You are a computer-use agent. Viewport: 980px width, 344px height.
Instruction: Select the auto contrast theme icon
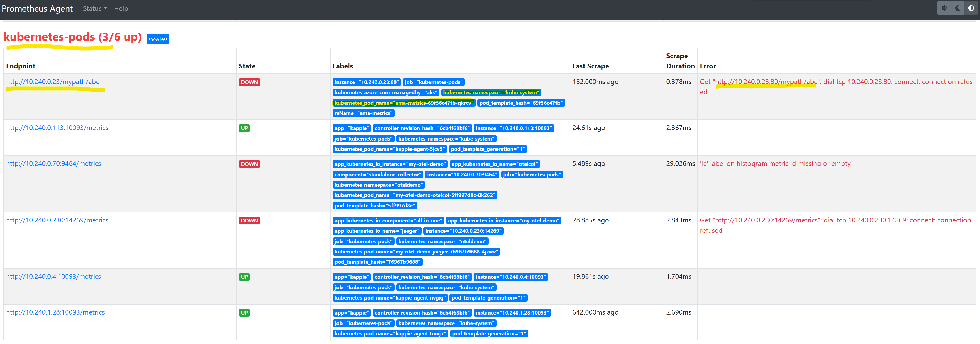coord(971,8)
